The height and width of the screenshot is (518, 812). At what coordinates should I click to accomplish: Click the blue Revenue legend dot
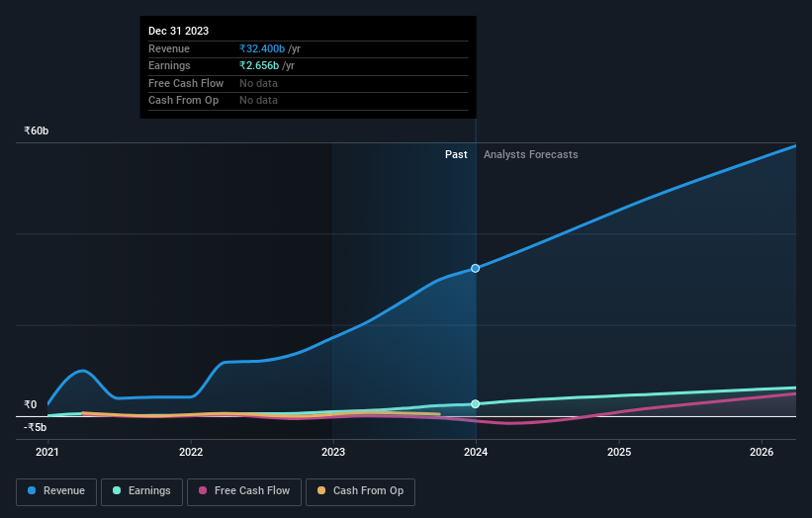(x=32, y=490)
